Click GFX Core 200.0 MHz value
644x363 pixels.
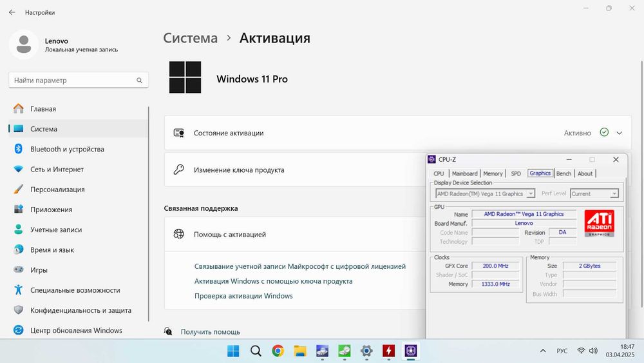495,266
